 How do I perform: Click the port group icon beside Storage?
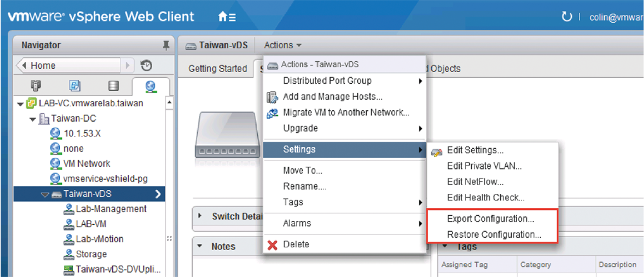(68, 254)
